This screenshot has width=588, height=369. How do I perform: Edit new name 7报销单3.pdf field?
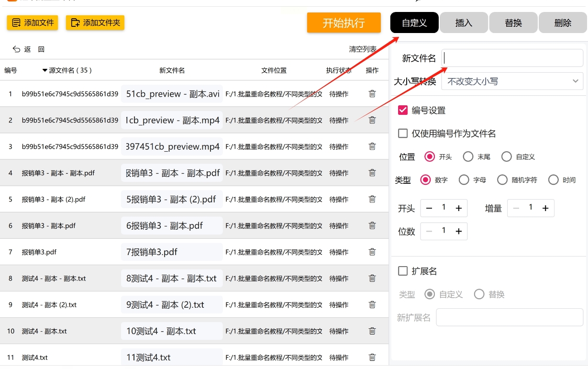[x=172, y=252]
